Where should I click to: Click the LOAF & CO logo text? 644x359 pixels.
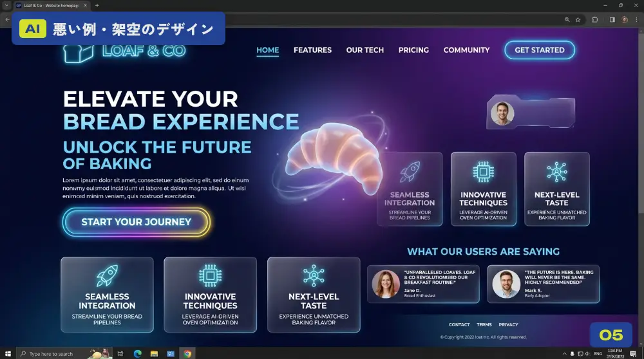(144, 51)
